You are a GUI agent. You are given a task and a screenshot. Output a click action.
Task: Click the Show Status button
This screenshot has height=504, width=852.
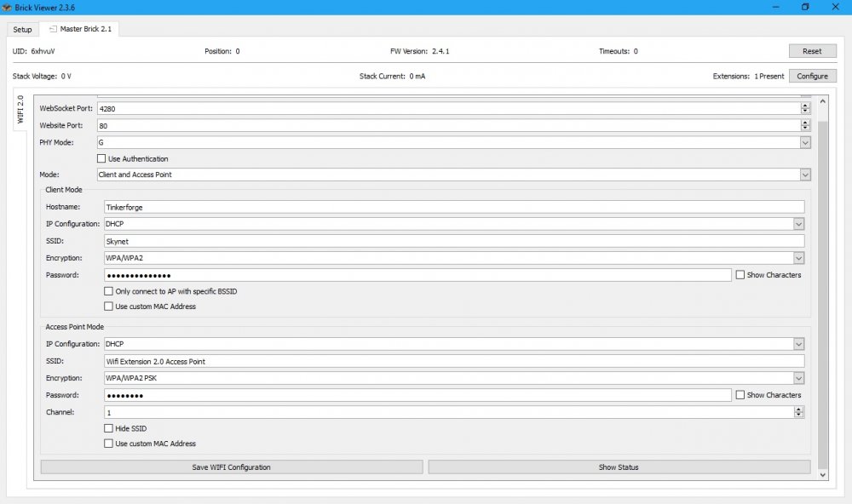click(x=619, y=467)
